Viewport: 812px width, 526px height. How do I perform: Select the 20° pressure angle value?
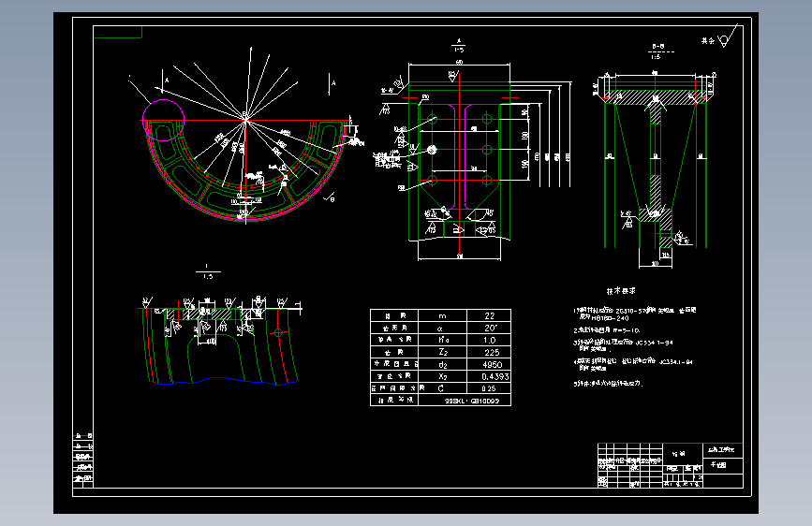[491, 328]
